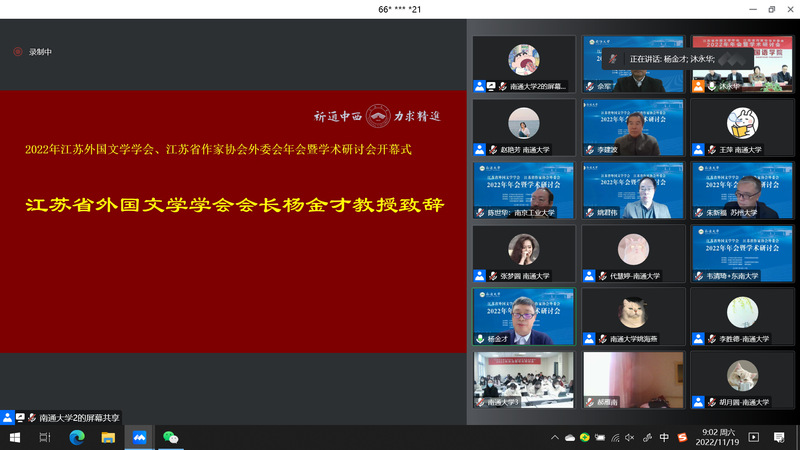Open WeChat from the taskbar
800x450 pixels.
(171, 437)
